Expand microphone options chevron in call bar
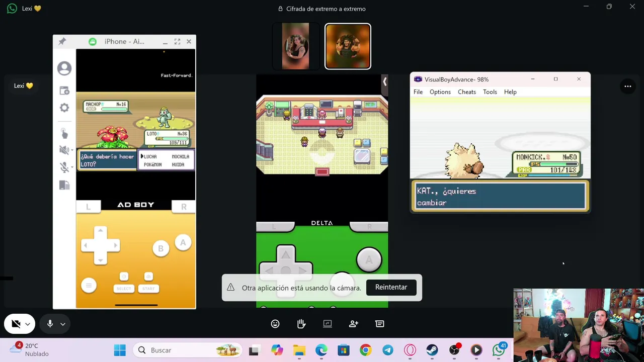644x362 pixels. (x=63, y=324)
